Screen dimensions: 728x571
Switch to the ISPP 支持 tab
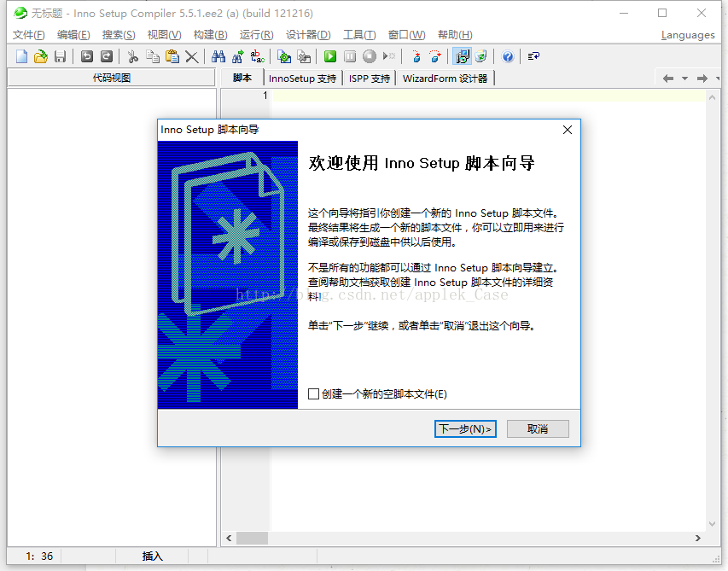tap(369, 79)
